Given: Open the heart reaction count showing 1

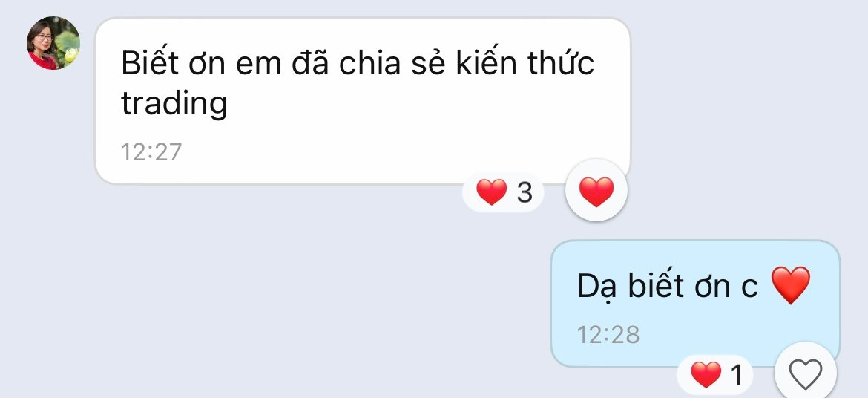Looking at the screenshot, I should (716, 374).
